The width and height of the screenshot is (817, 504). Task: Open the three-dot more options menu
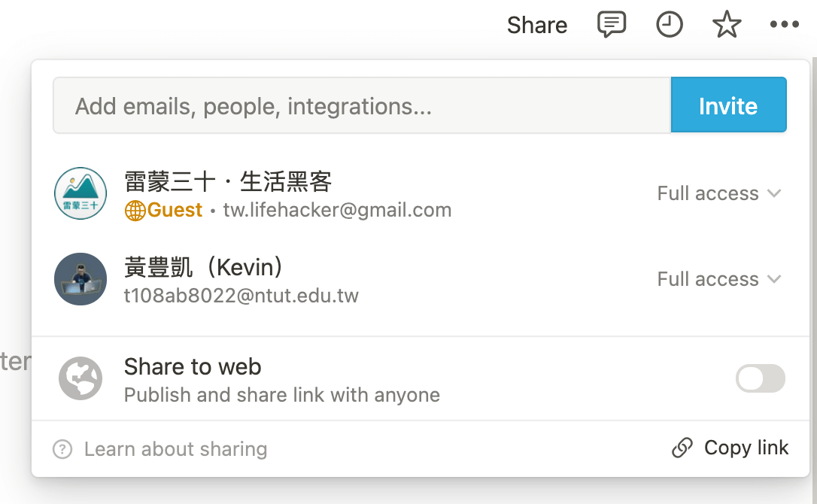pos(784,24)
